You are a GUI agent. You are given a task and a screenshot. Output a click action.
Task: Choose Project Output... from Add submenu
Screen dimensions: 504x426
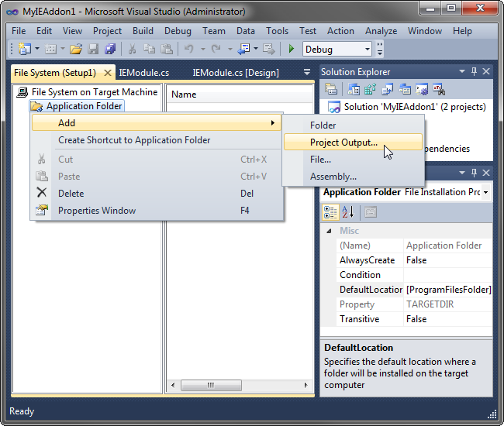(x=353, y=143)
